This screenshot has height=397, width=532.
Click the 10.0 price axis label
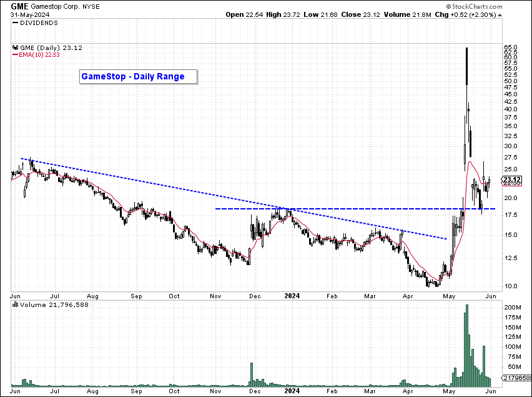511,286
